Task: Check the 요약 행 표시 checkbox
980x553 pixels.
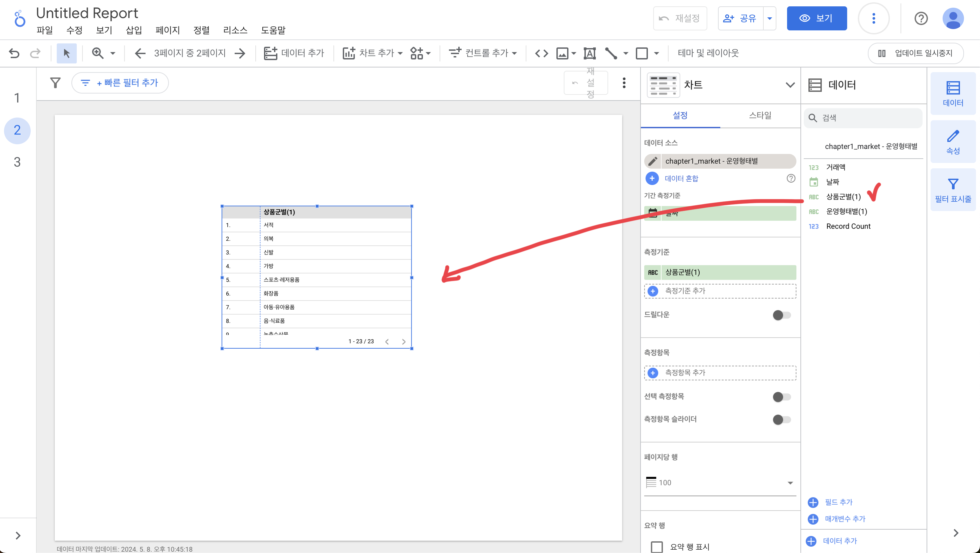Action: click(657, 547)
